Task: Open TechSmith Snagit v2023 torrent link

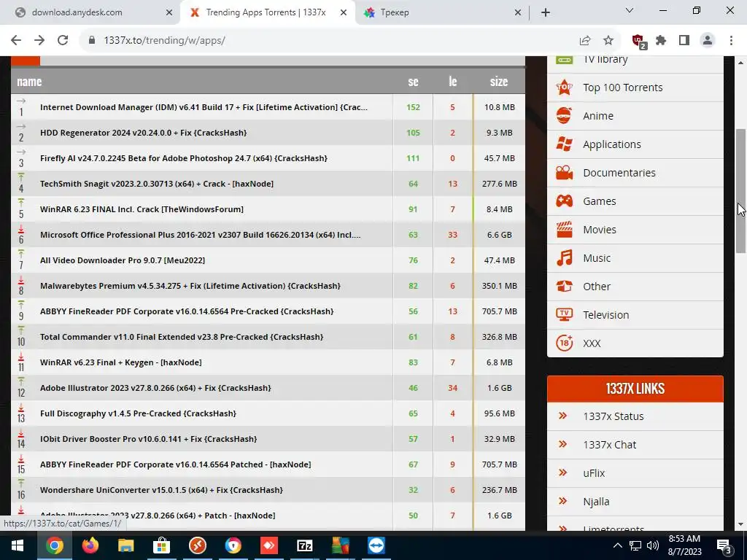Action: click(157, 184)
